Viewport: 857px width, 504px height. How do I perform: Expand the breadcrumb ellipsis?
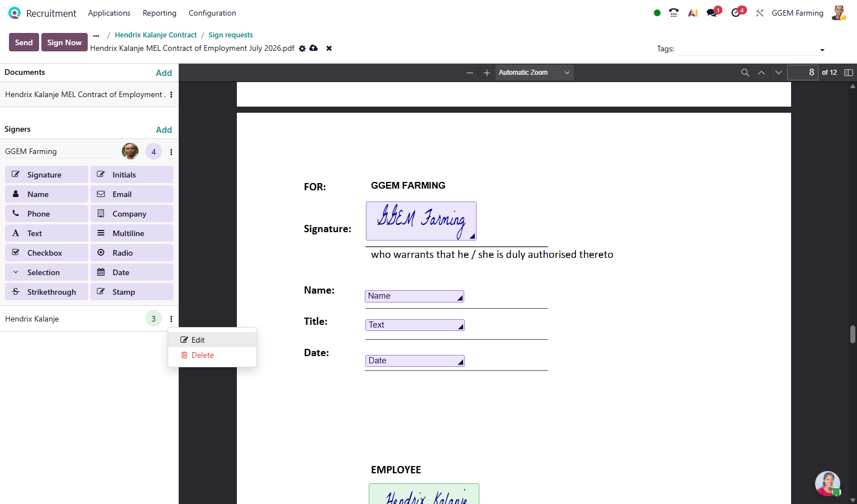(x=96, y=35)
